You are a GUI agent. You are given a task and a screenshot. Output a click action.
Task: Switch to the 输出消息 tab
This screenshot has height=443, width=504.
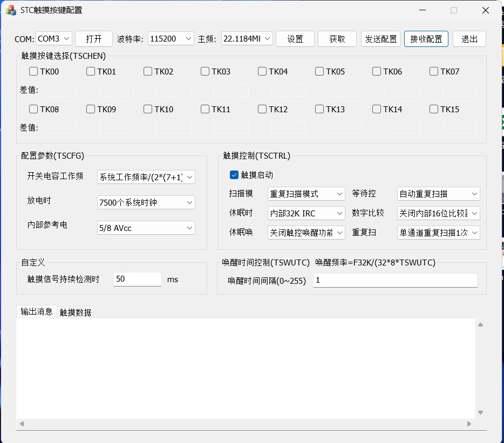click(x=36, y=311)
